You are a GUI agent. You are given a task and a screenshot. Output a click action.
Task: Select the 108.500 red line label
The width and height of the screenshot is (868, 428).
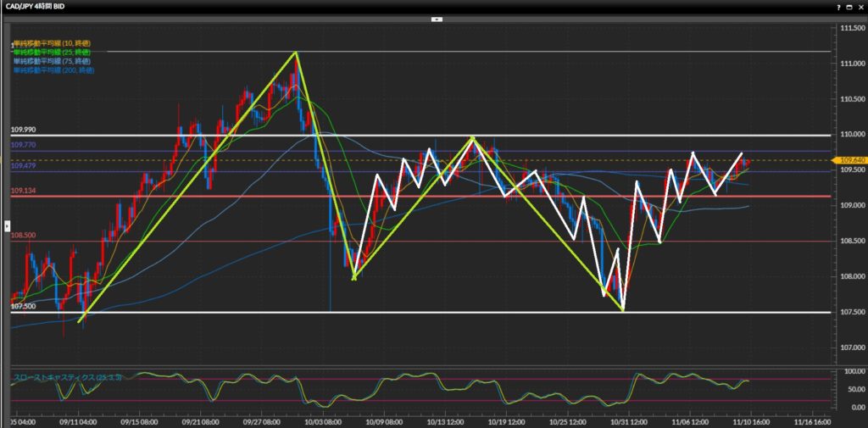coord(24,236)
